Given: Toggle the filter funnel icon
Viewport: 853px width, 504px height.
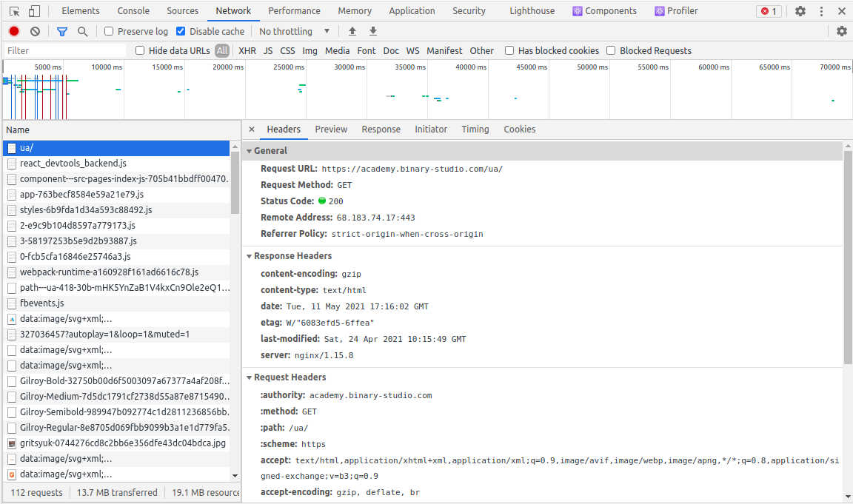Looking at the screenshot, I should coord(62,32).
